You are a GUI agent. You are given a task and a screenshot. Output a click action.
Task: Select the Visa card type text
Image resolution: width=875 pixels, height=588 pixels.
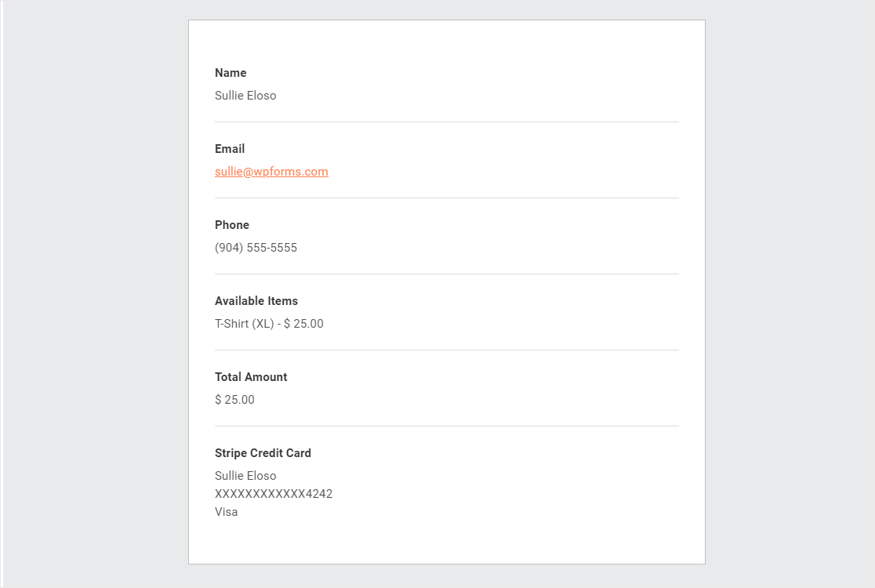click(226, 512)
